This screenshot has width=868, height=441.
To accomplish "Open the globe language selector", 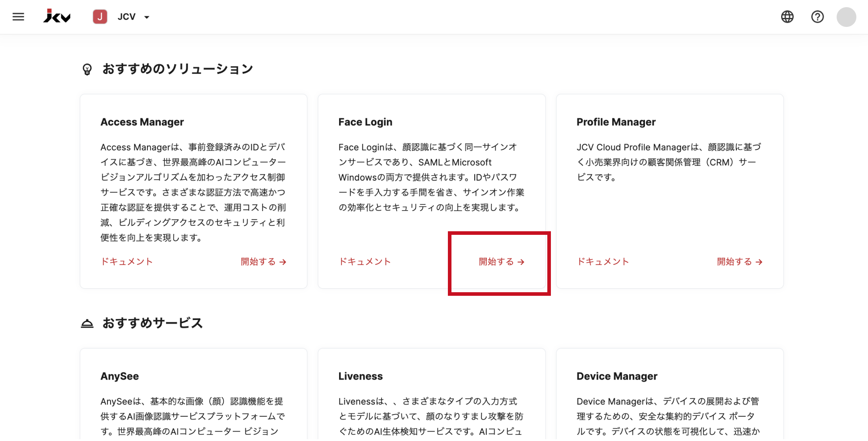I will (787, 17).
